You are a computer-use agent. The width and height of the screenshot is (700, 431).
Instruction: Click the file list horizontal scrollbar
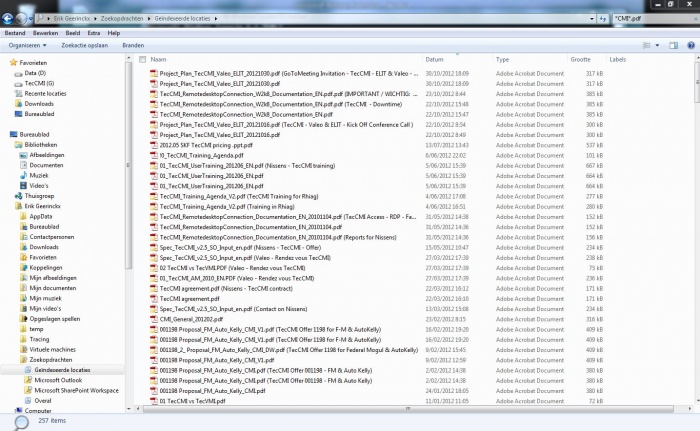click(x=408, y=409)
